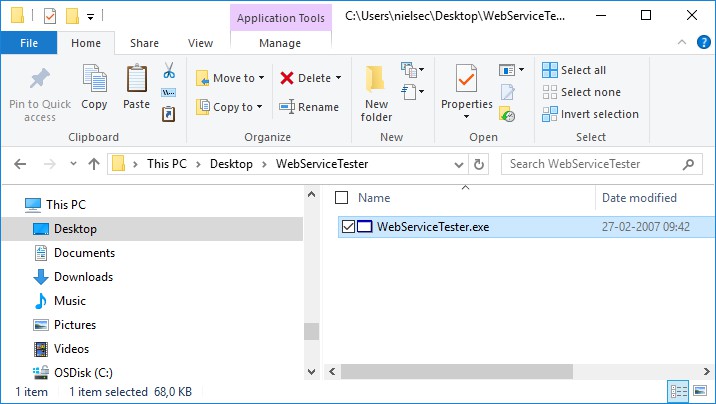Switch to large icons view in status bar
Image resolution: width=716 pixels, height=404 pixels.
[x=700, y=391]
